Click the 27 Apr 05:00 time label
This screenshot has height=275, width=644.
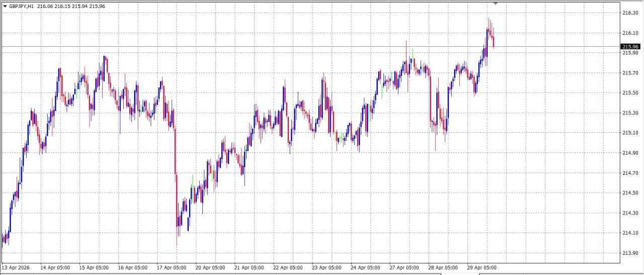(404, 267)
